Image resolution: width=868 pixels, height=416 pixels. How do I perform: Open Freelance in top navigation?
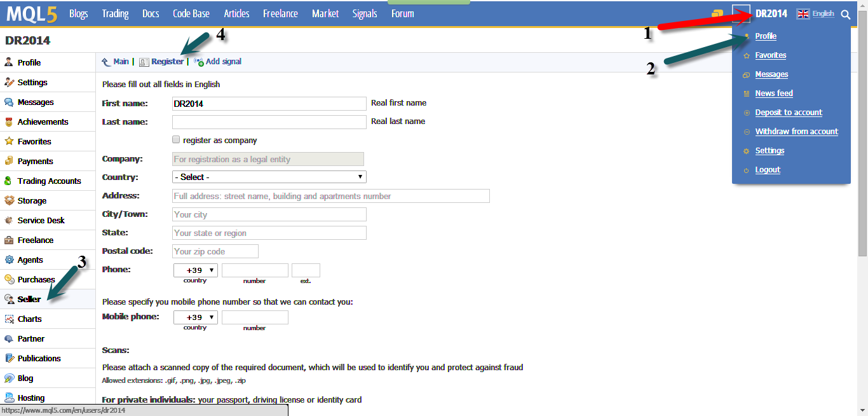tap(280, 13)
